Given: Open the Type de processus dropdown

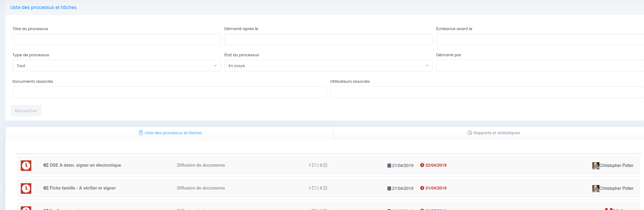Looking at the screenshot, I should pyautogui.click(x=116, y=66).
